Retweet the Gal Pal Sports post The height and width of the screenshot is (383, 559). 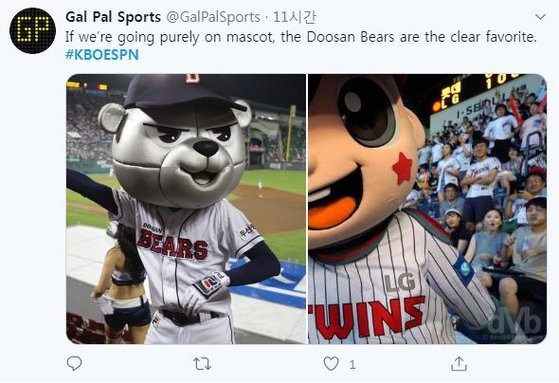click(x=202, y=364)
